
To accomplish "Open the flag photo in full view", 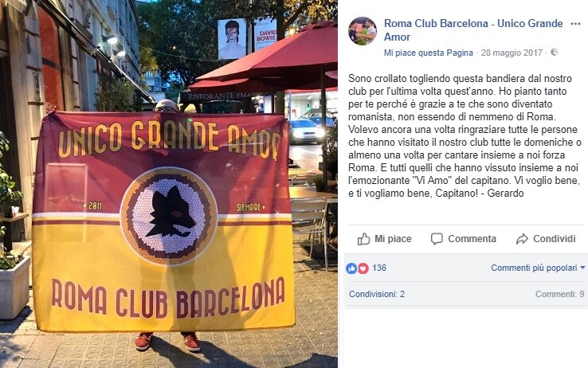I will click(x=169, y=184).
